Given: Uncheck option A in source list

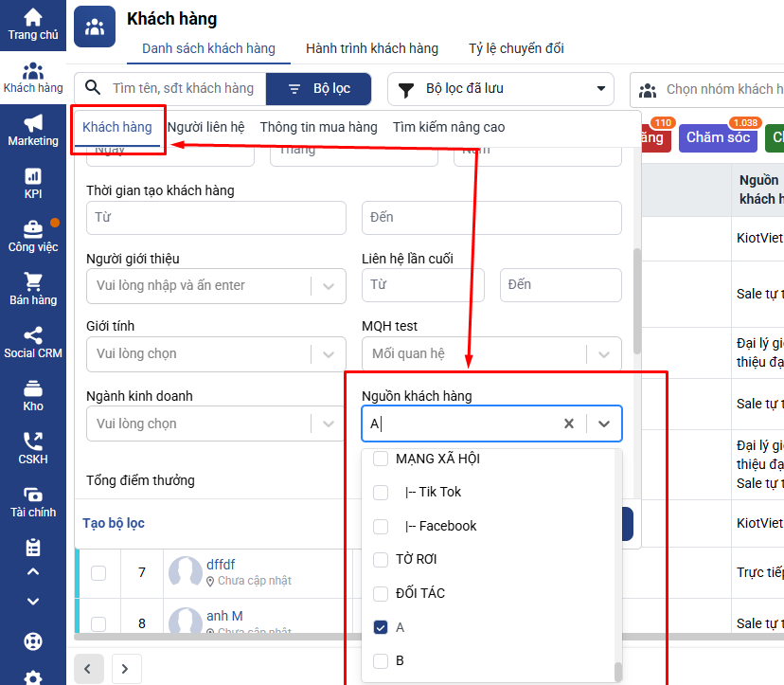Looking at the screenshot, I should (381, 627).
